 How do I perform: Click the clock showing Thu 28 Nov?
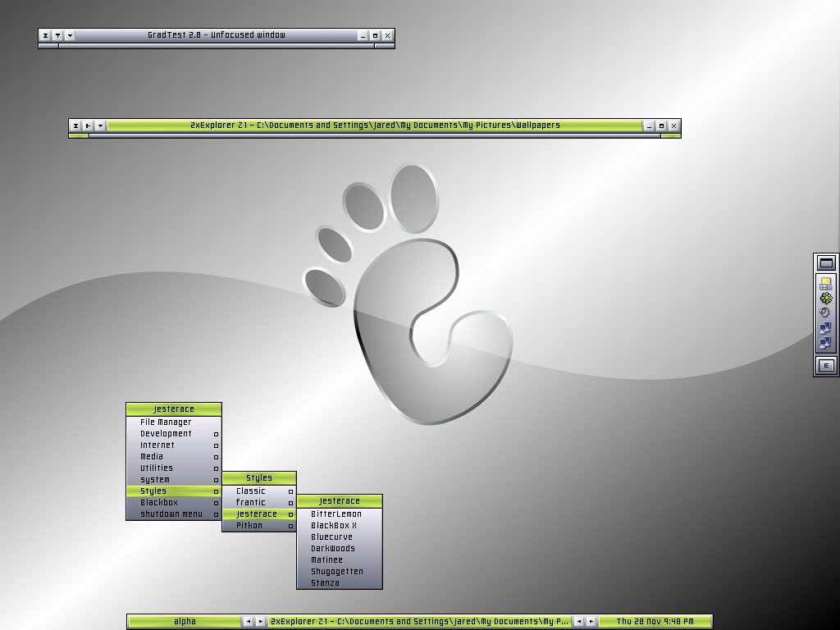coord(655,622)
